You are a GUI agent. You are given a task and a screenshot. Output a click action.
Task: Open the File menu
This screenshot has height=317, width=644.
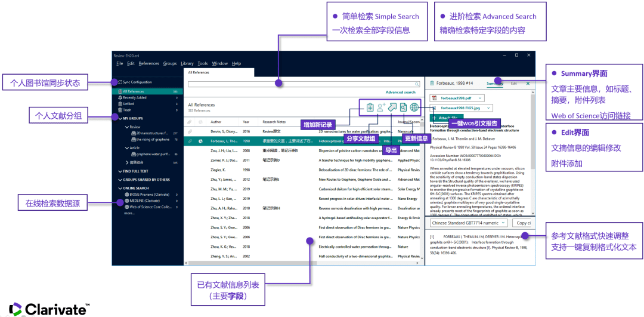click(x=119, y=64)
